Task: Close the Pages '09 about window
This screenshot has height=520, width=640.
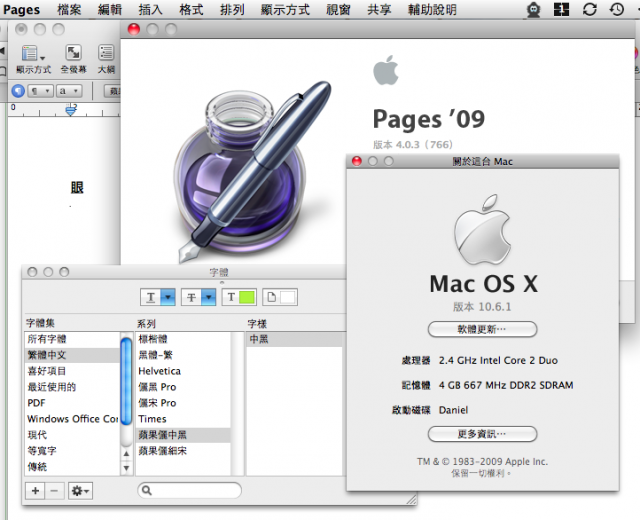Action: coord(134,29)
